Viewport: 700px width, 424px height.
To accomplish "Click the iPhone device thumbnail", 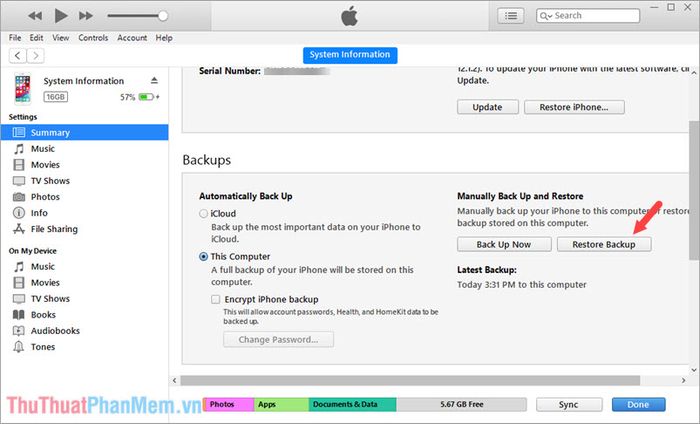I will pyautogui.click(x=22, y=89).
